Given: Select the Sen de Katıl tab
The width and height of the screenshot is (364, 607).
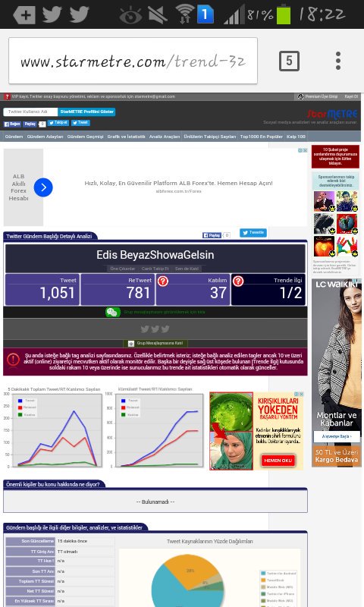Looking at the screenshot, I should click(187, 269).
